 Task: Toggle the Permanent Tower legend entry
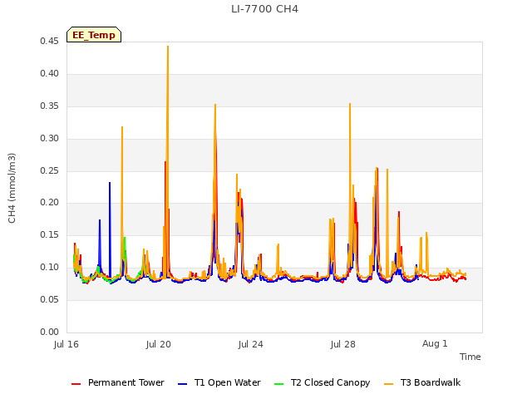118,382
